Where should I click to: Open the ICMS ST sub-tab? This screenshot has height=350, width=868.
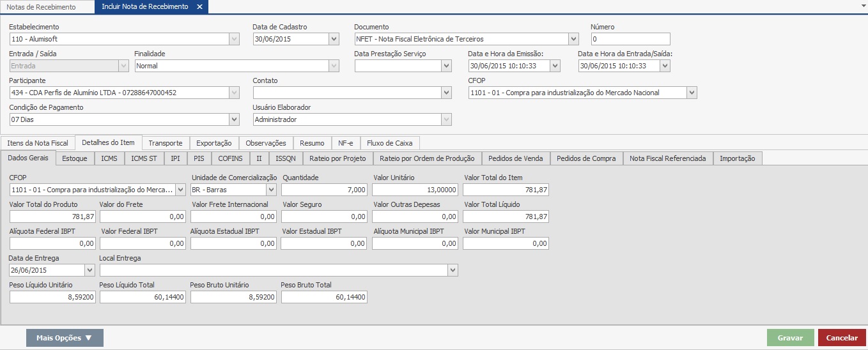(x=144, y=158)
